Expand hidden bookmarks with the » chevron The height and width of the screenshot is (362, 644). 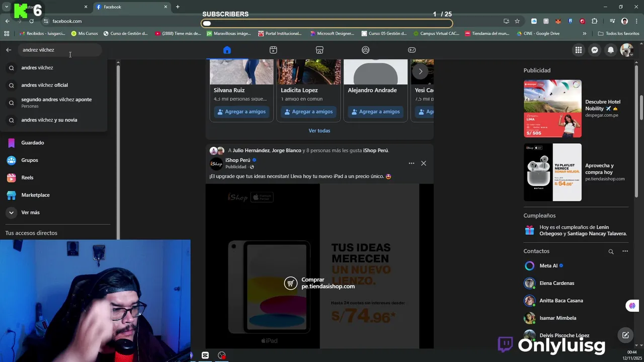point(584,34)
